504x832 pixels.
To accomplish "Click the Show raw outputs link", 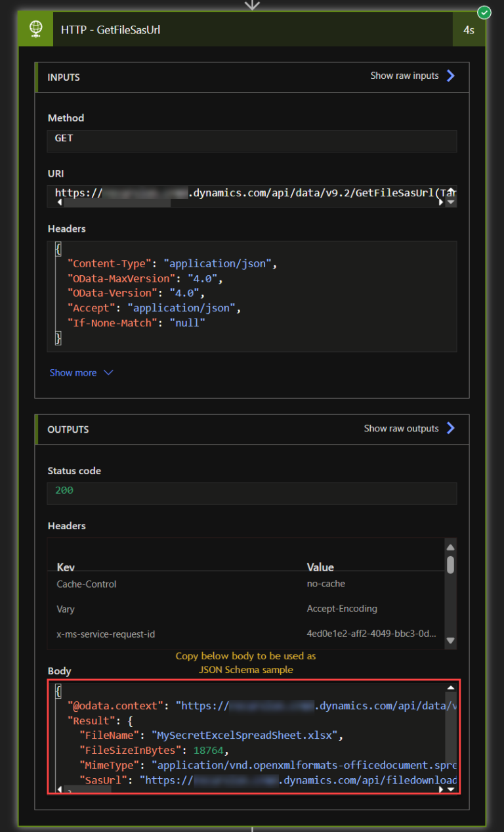I will [401, 428].
